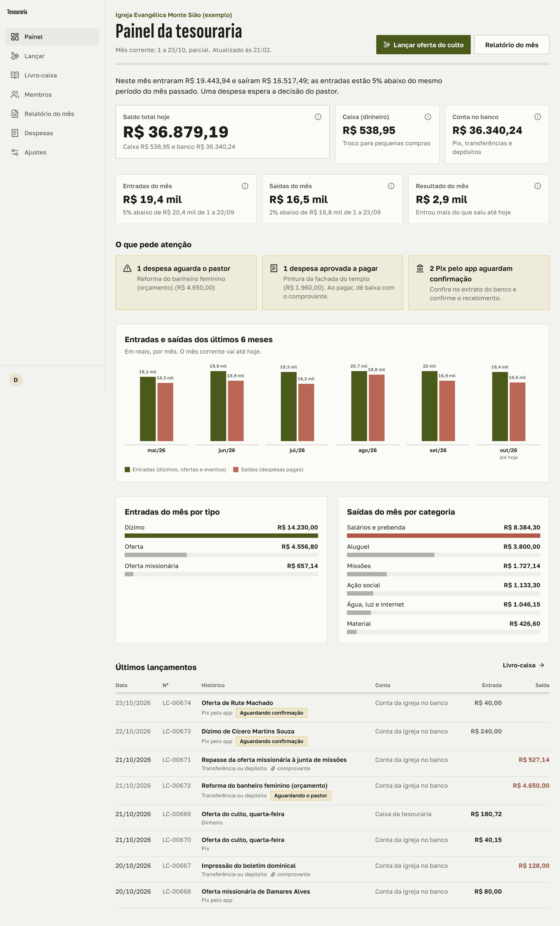The height and width of the screenshot is (926, 560).
Task: Click the warning triangle on pastor alert
Action: pos(127,268)
